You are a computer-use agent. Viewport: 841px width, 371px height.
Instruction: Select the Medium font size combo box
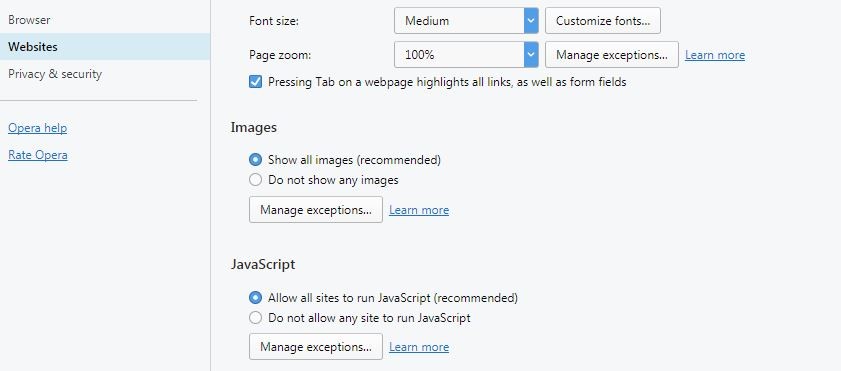(x=466, y=21)
